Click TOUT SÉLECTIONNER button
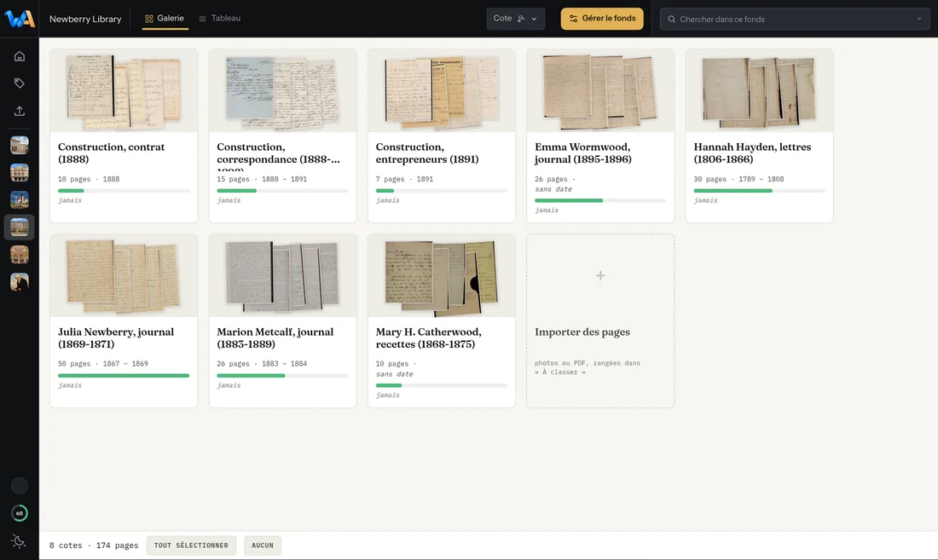The image size is (938, 560). click(191, 545)
